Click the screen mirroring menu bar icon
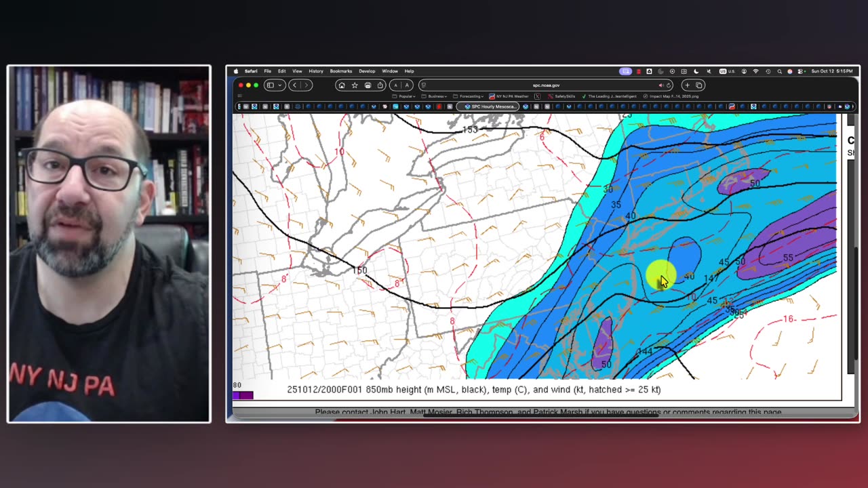Screen dimensions: 868x488 point(625,71)
